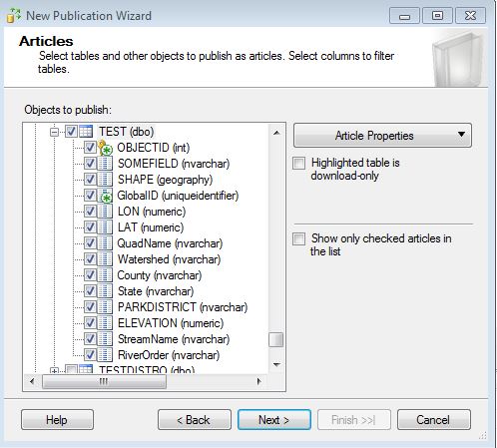Image resolution: width=497 pixels, height=448 pixels.
Task: Select the SHAPE (geography) column row
Action: (x=165, y=180)
